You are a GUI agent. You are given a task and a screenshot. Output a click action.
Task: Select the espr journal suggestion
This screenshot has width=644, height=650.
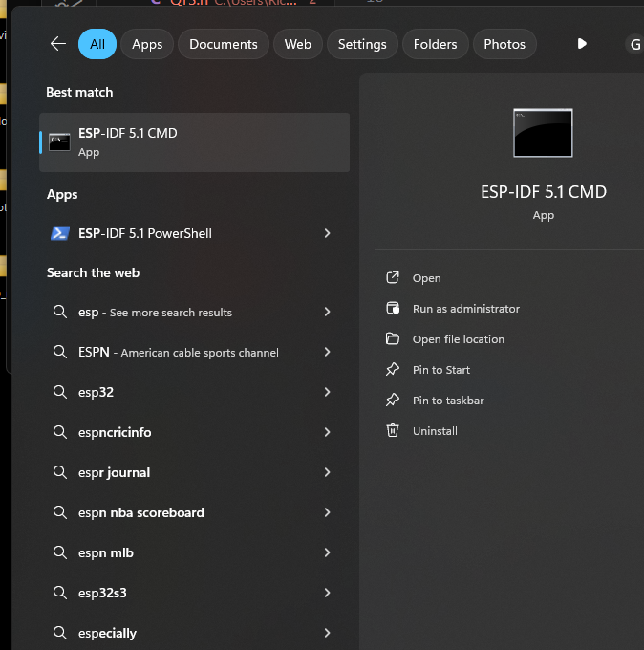pos(194,472)
